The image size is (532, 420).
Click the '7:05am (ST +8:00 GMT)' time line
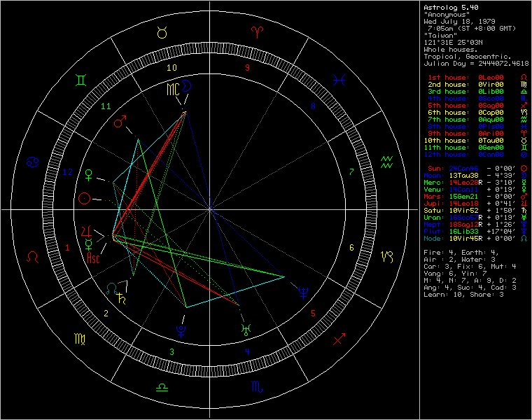point(472,29)
